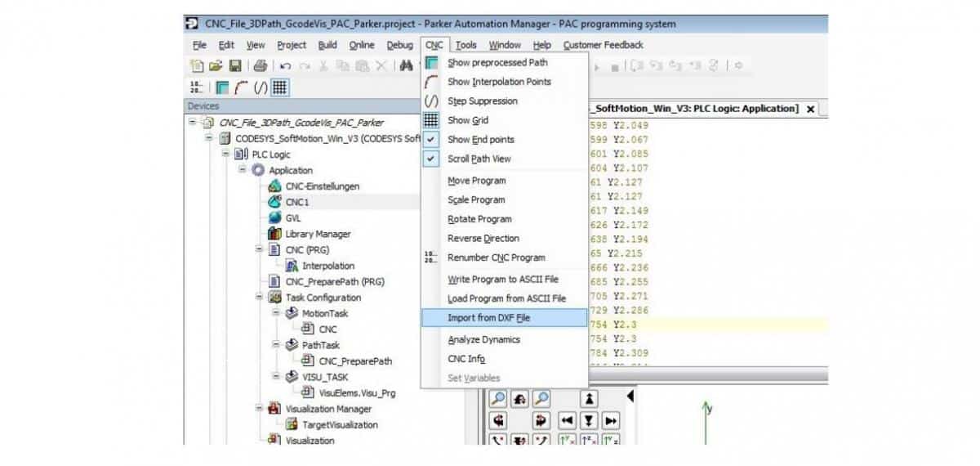Image resolution: width=980 pixels, height=466 pixels.
Task: Click the Renumber CNC program toolbar icon
Action: coord(196,87)
